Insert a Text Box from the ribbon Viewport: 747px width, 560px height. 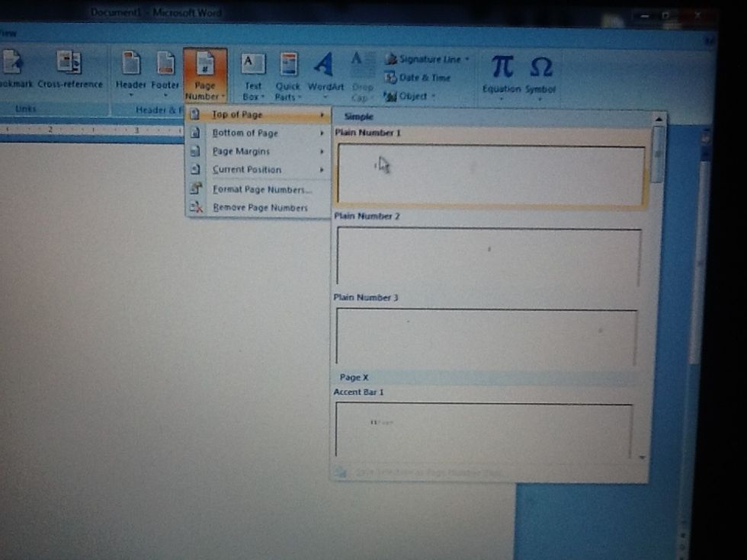coord(252,66)
